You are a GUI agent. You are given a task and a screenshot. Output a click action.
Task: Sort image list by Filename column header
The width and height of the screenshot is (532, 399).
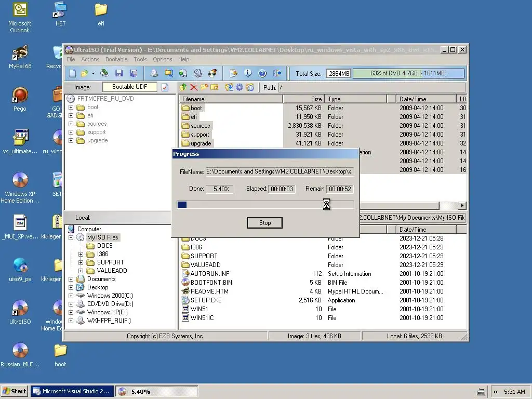point(231,99)
